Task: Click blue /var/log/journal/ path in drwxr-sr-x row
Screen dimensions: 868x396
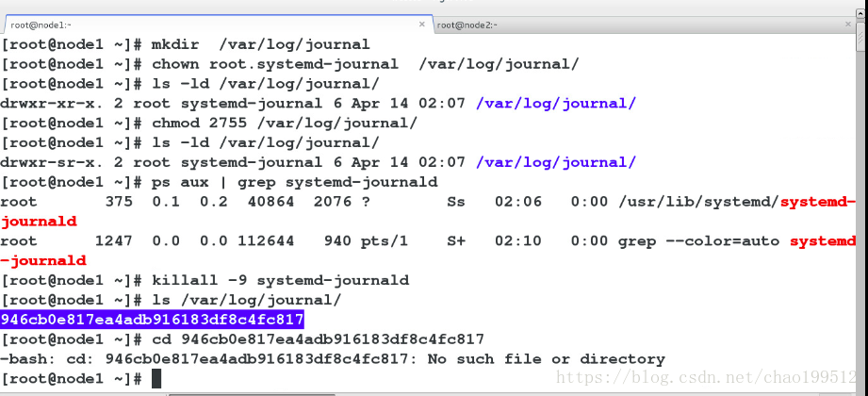Action: tap(556, 163)
